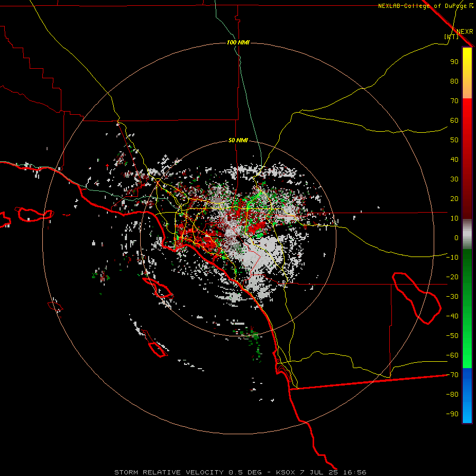Click the positive 80 value on the velocity scale
Image resolution: width=476 pixels, height=476 pixels.
pyautogui.click(x=454, y=81)
